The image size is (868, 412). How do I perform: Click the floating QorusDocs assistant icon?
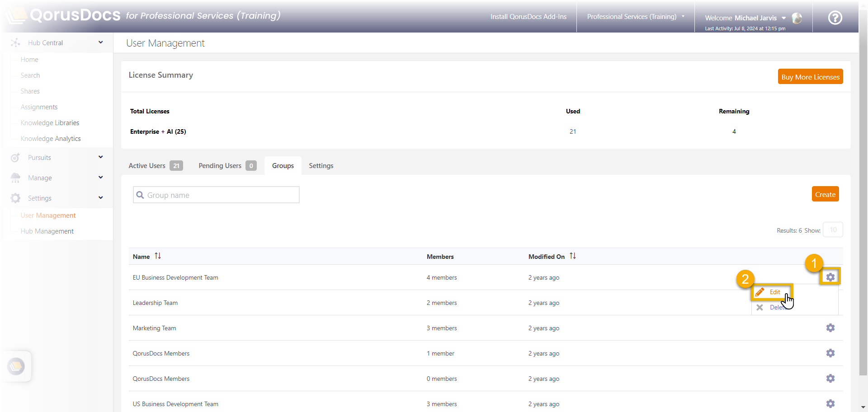(x=17, y=366)
